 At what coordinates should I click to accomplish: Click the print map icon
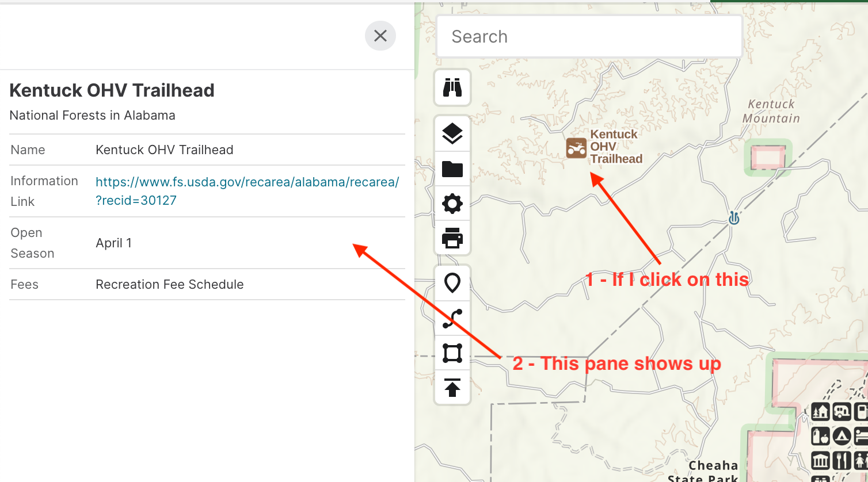(x=452, y=238)
